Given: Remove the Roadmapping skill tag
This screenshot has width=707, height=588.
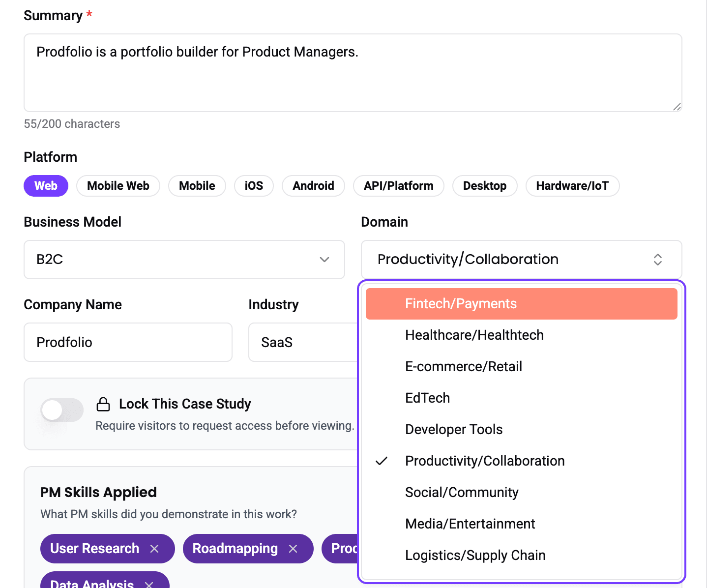Looking at the screenshot, I should [293, 549].
